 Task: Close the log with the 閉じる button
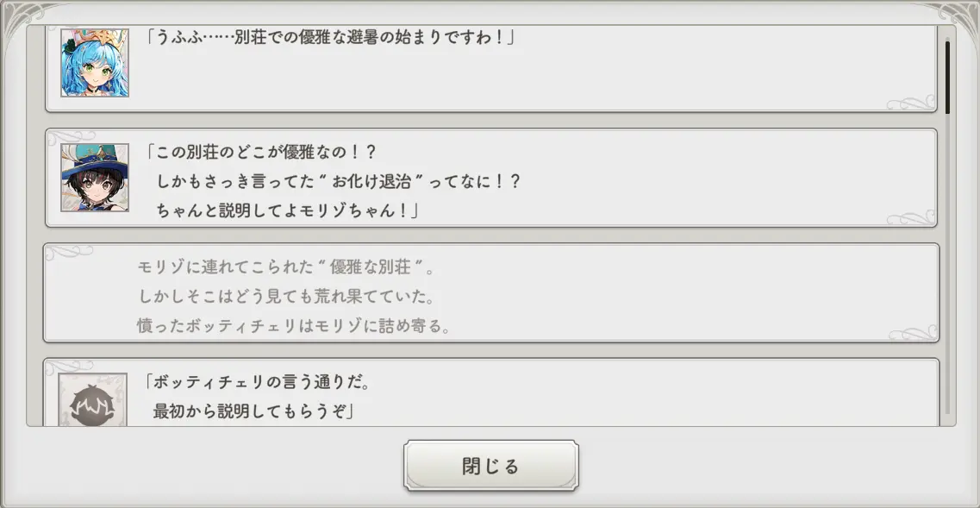(x=490, y=466)
